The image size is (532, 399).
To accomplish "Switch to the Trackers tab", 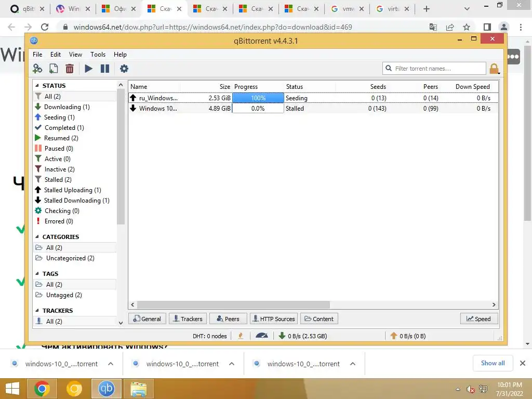I will (x=188, y=318).
